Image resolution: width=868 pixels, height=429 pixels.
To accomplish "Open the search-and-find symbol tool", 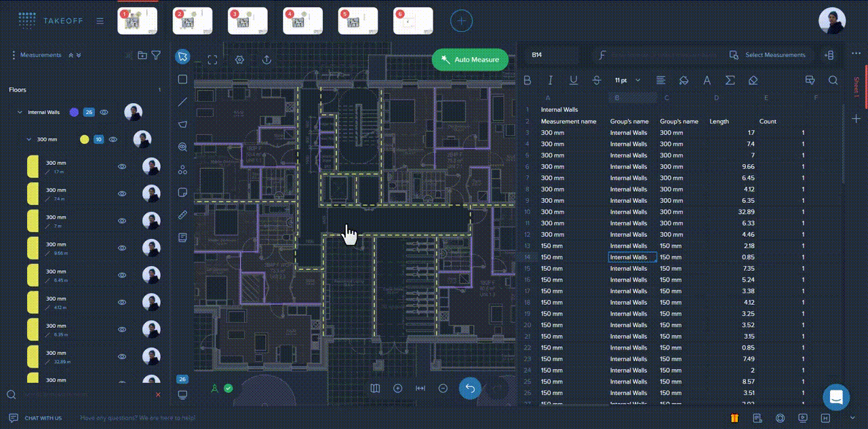I will click(x=182, y=147).
